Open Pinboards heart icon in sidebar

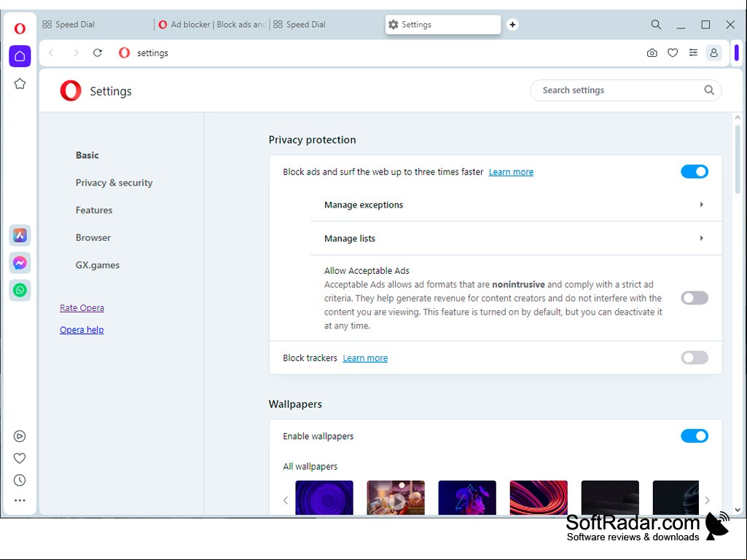(20, 458)
